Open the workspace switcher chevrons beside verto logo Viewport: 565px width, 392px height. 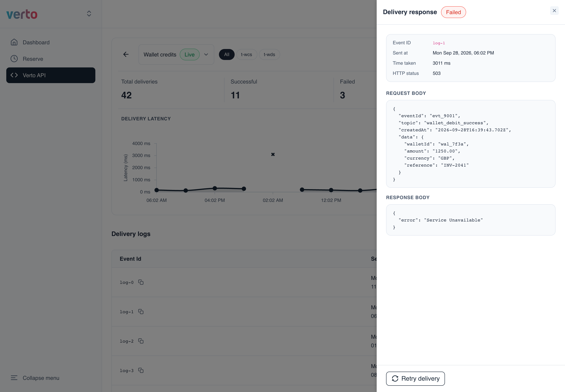(x=89, y=14)
